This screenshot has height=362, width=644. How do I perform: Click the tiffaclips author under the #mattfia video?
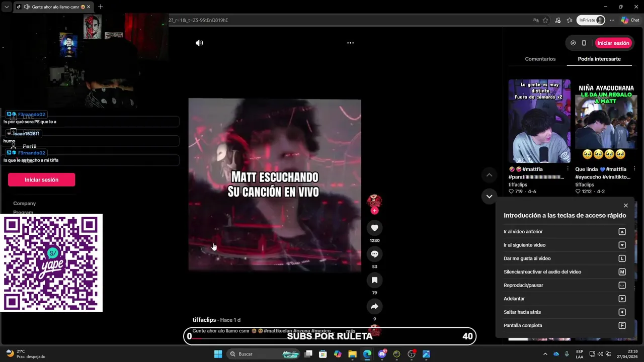(x=518, y=185)
